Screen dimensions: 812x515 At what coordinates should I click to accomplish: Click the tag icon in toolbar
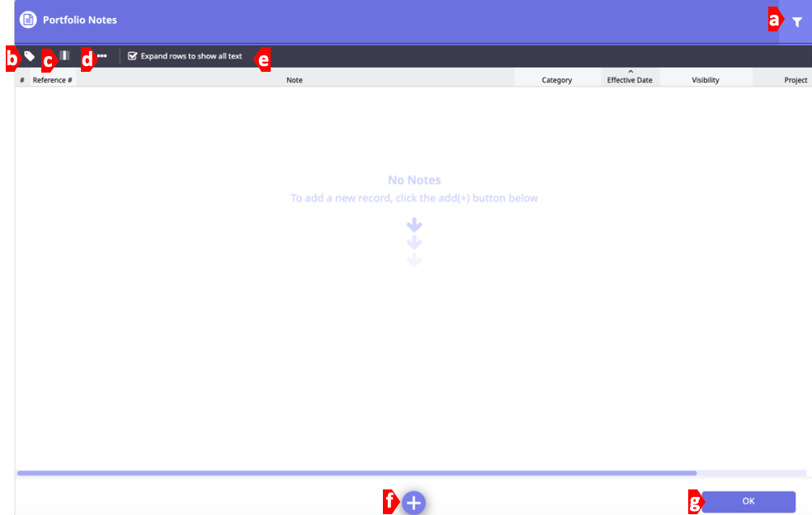pos(30,56)
